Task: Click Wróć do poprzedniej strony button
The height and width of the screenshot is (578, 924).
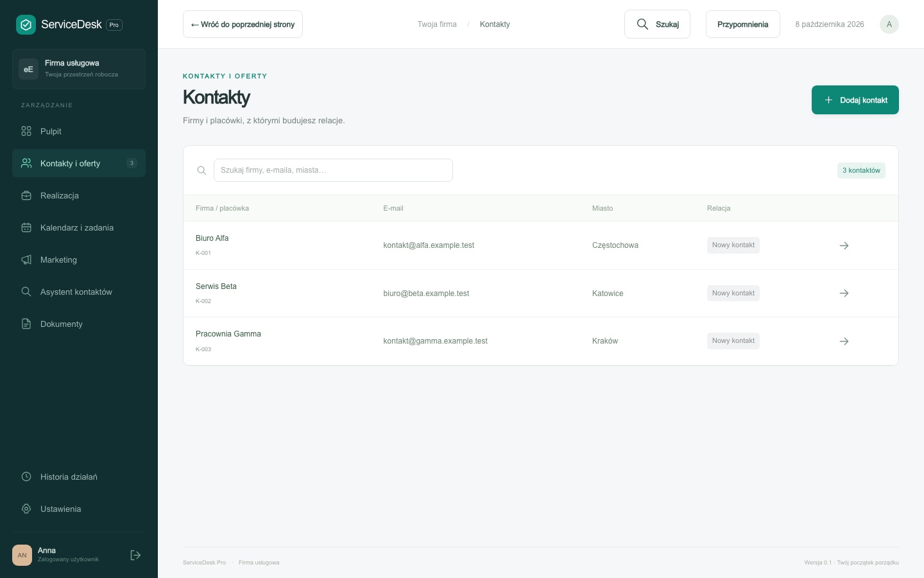Action: pyautogui.click(x=243, y=24)
